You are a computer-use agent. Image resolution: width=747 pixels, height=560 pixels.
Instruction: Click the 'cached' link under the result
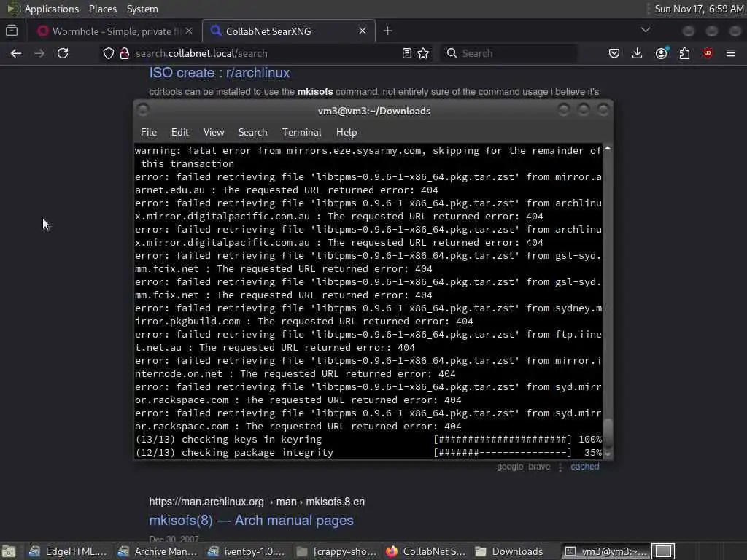point(585,467)
